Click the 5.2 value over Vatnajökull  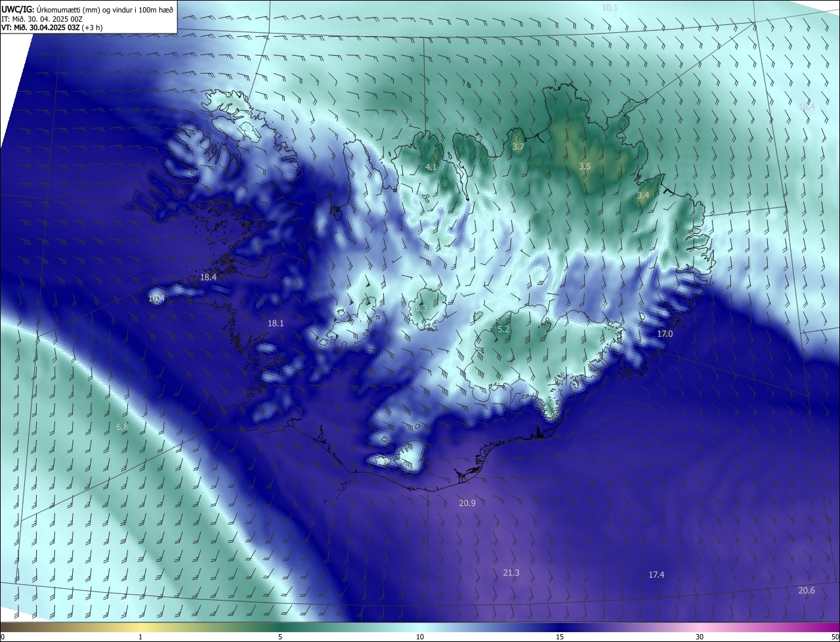503,330
